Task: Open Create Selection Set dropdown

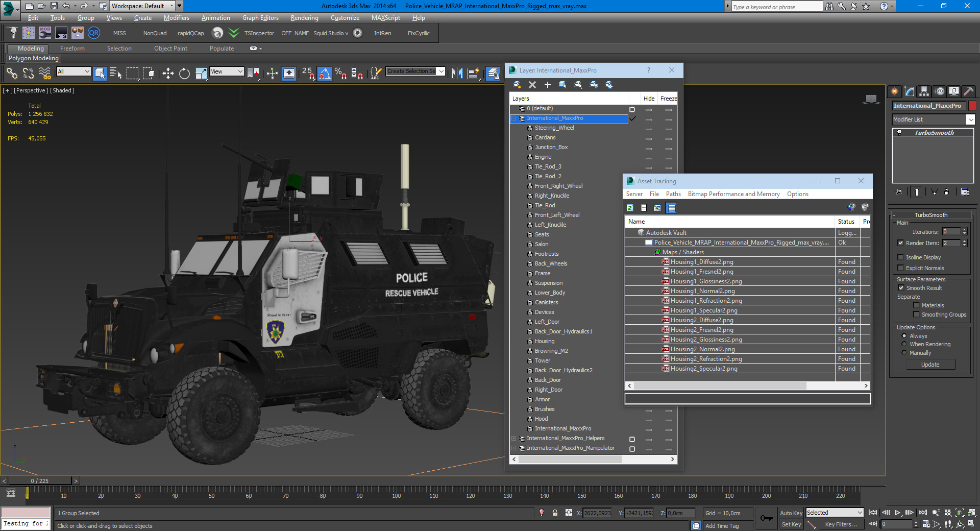Action: click(x=415, y=71)
